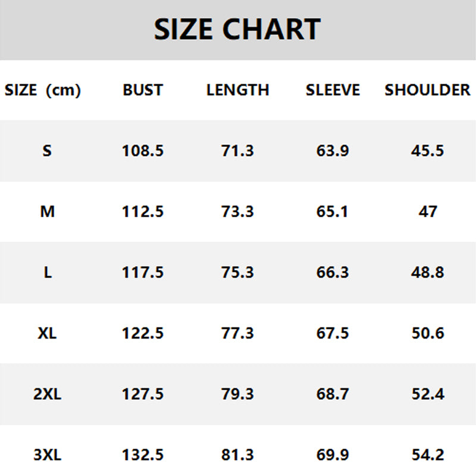
Task: Click the 47 shoulder value
Action: tap(427, 212)
